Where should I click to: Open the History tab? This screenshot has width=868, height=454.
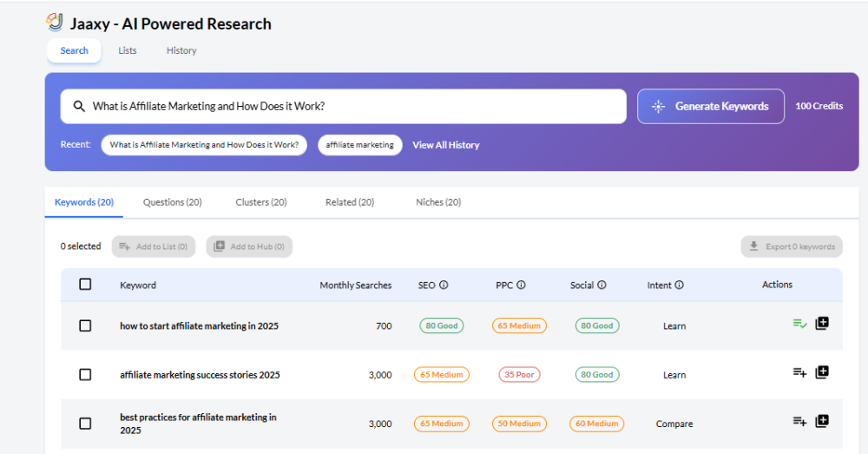coord(181,50)
